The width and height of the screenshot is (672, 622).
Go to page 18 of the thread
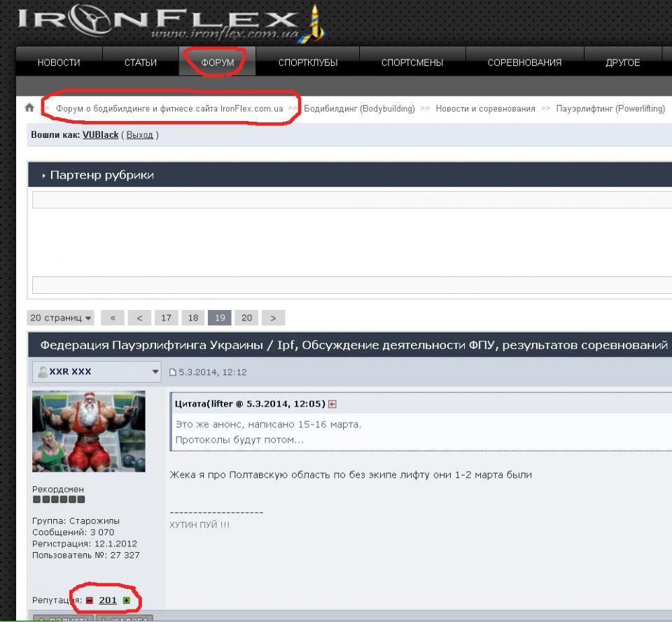tap(192, 318)
